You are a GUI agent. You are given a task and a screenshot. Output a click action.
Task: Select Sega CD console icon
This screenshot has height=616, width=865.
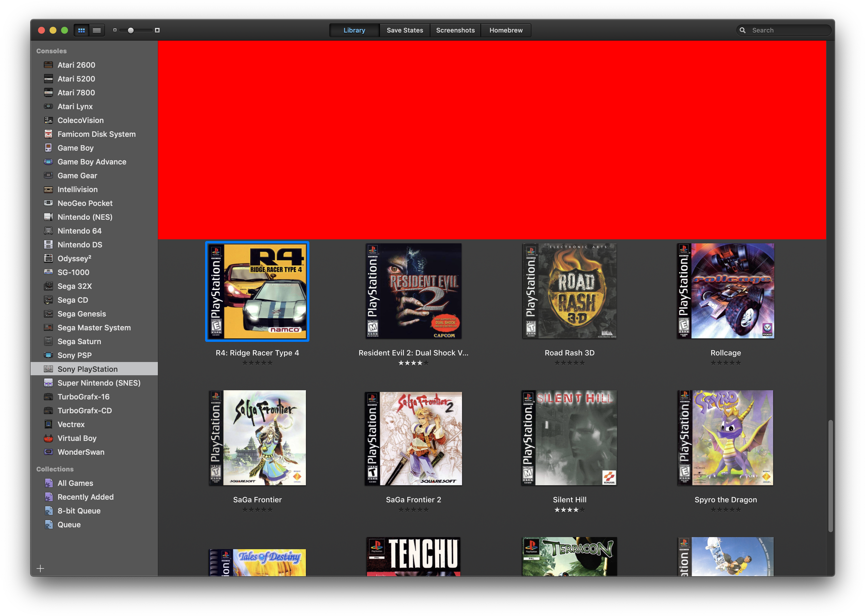49,300
